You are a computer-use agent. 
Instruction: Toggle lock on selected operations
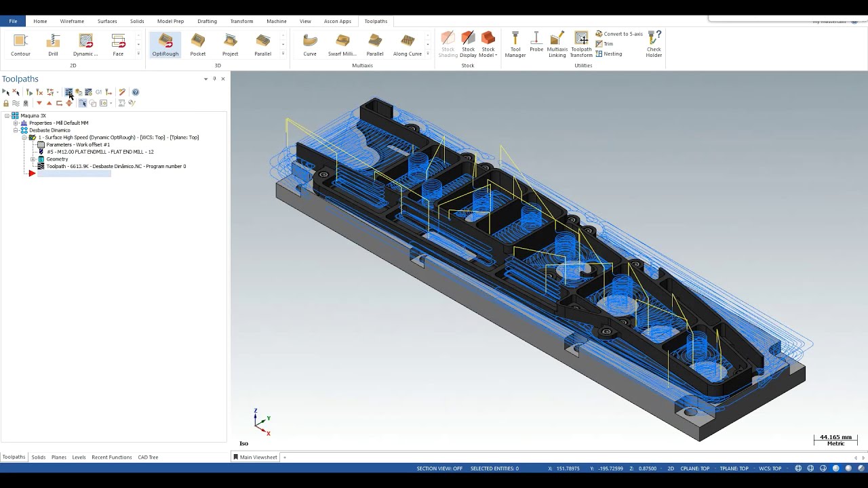click(x=6, y=103)
